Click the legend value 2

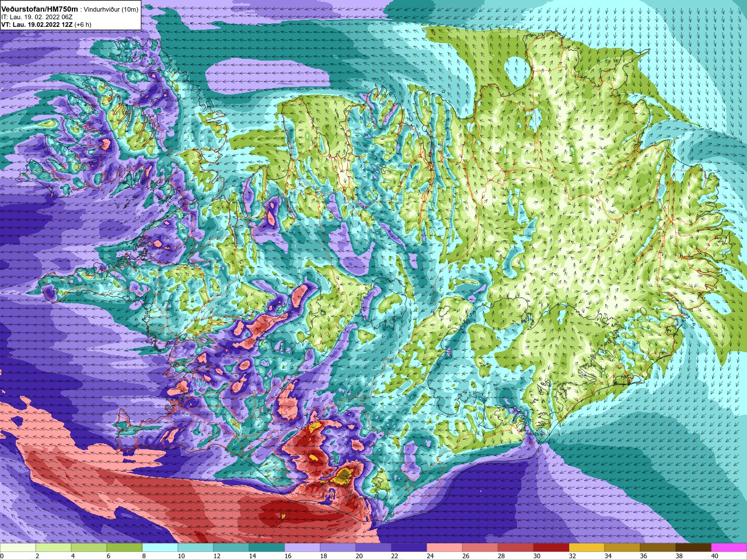pos(37,556)
